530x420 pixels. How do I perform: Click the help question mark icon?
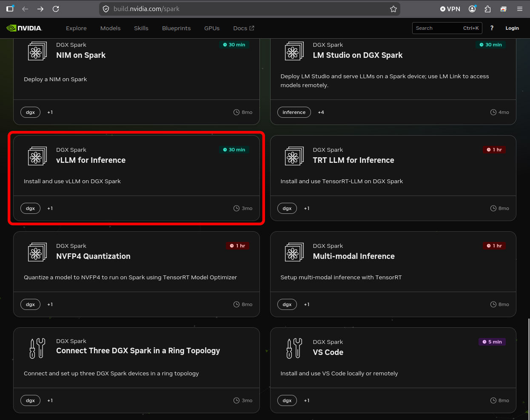pyautogui.click(x=492, y=28)
